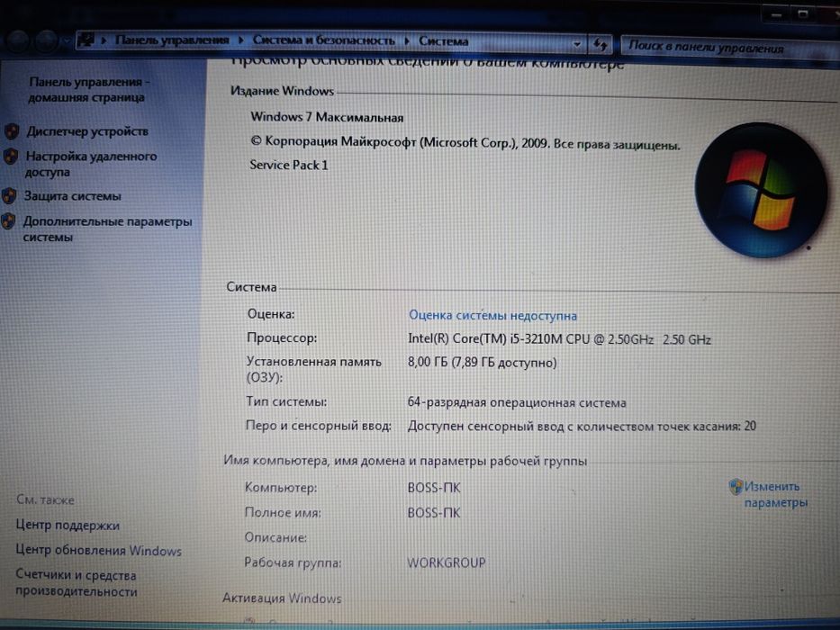Open Центр обновления Windows link
Screen dimensions: 840x630
pos(98,550)
